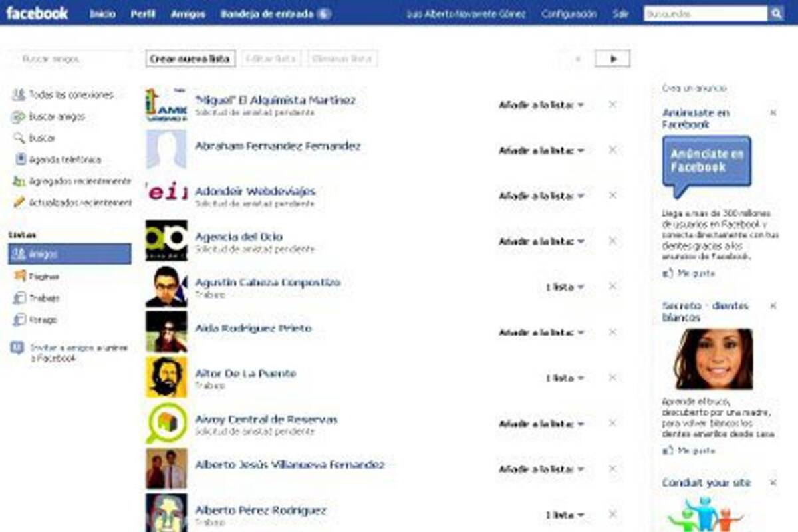This screenshot has width=798, height=532.
Task: Select the Páginas list icon
Action: 19,276
